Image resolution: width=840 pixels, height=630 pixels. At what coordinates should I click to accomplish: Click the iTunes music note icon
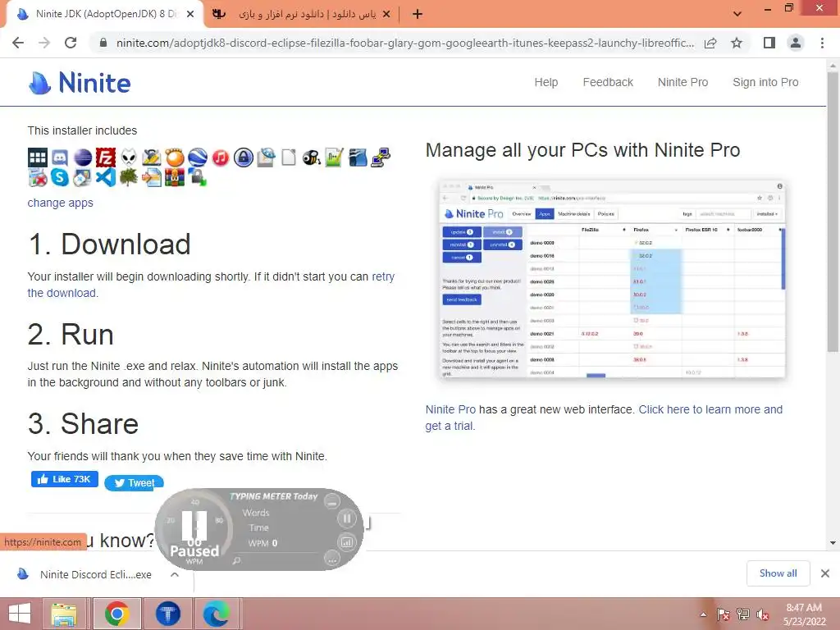[220, 157]
